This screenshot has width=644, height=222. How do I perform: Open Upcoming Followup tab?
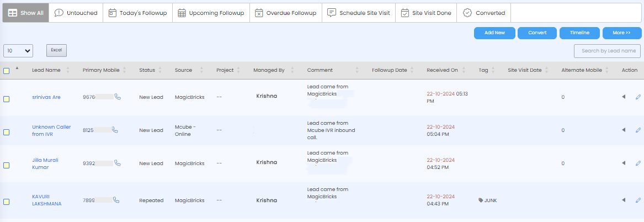coord(211,13)
